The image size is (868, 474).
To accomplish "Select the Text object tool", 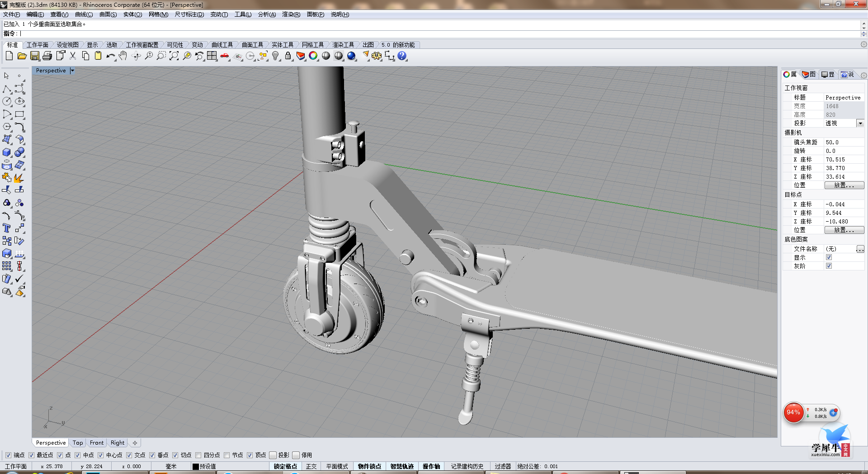I will [x=7, y=228].
